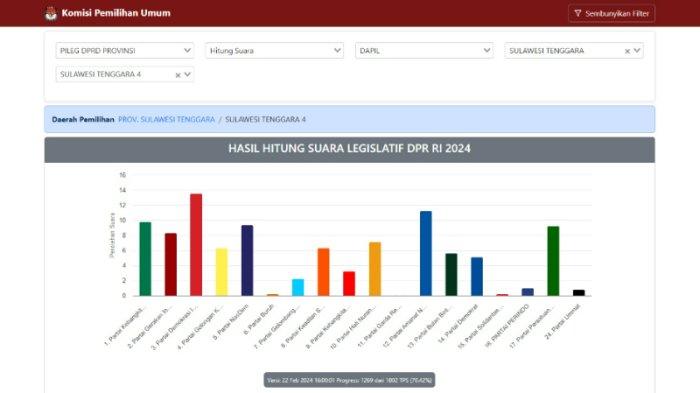Click green bar for party 17 Partai Persatuan
Image resolution: width=700 pixels, height=393 pixels.
tap(553, 261)
